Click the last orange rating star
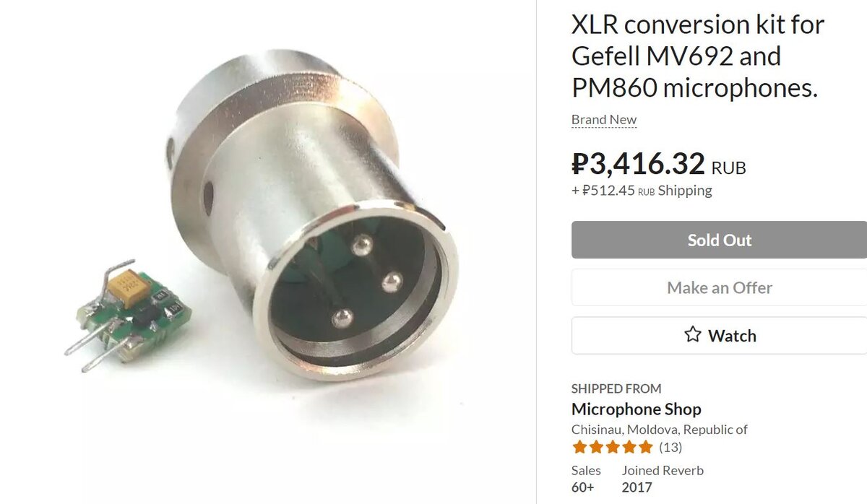 click(x=646, y=448)
